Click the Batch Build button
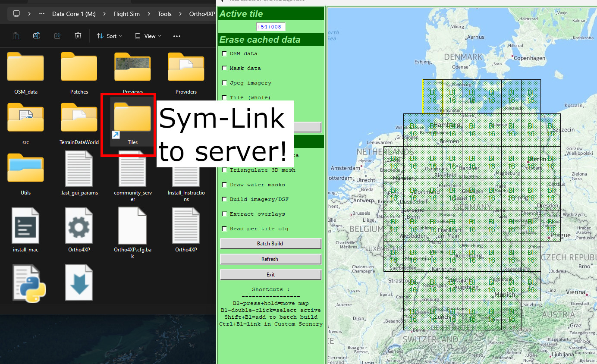597x364 pixels. (x=270, y=244)
